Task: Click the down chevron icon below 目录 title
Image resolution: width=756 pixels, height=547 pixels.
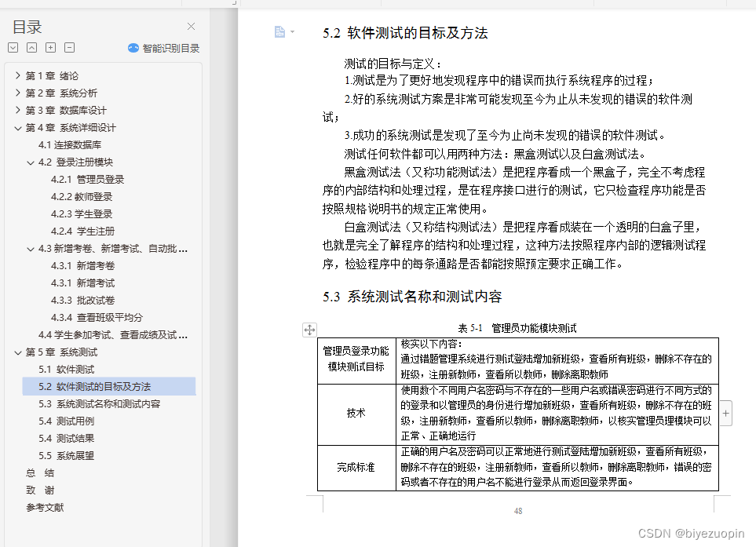Action: click(x=13, y=47)
